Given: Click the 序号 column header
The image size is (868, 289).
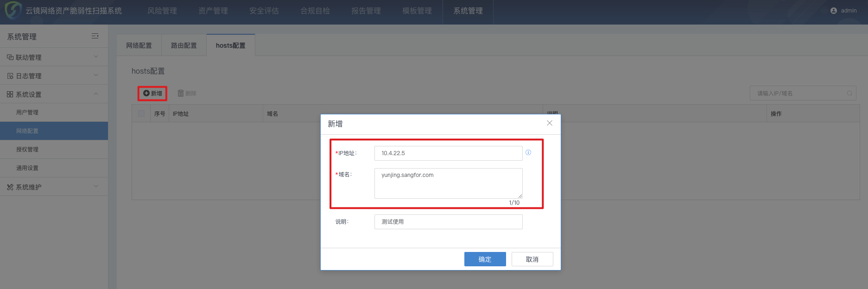Looking at the screenshot, I should [x=160, y=114].
